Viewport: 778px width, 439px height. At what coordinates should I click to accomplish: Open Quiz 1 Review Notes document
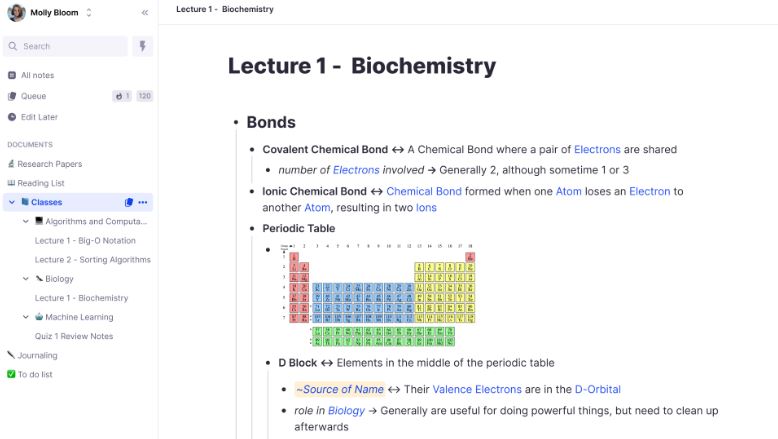point(74,336)
